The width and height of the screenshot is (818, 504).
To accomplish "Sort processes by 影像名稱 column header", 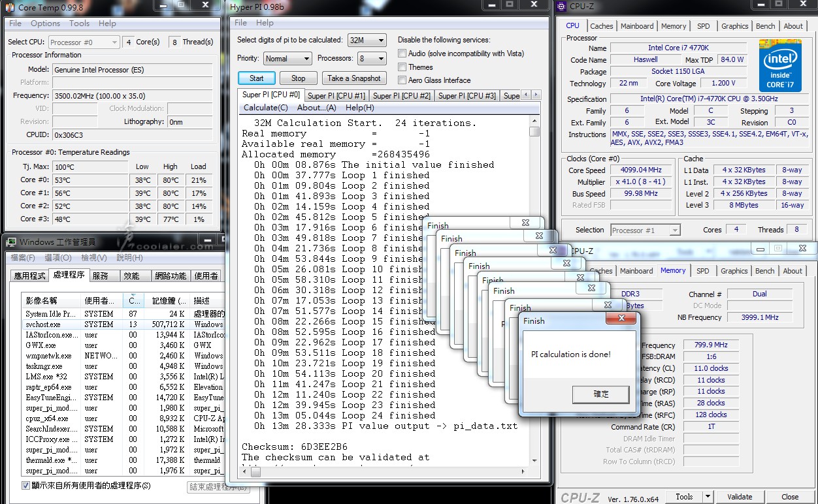I will click(52, 301).
